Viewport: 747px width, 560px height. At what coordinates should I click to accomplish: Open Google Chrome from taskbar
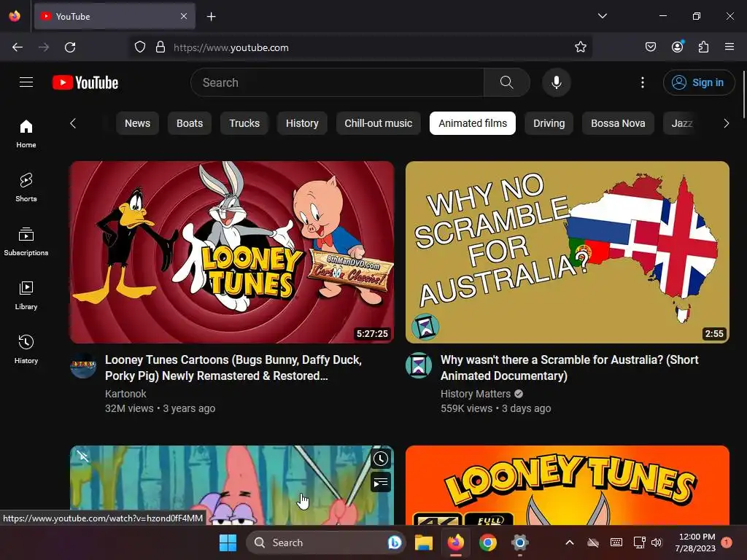click(x=487, y=542)
